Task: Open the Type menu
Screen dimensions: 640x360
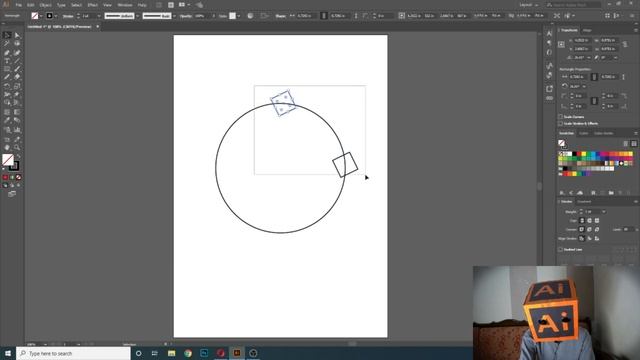Action: click(61, 5)
